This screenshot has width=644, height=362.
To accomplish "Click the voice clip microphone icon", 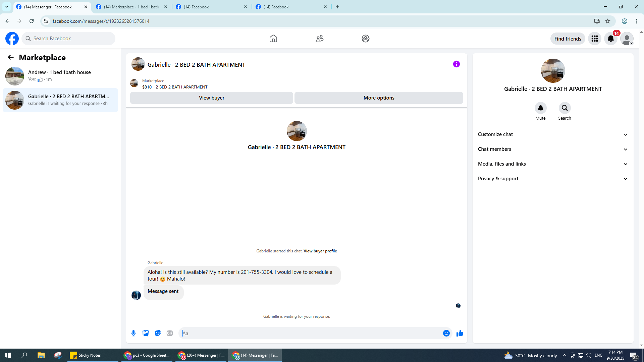I will (x=133, y=333).
